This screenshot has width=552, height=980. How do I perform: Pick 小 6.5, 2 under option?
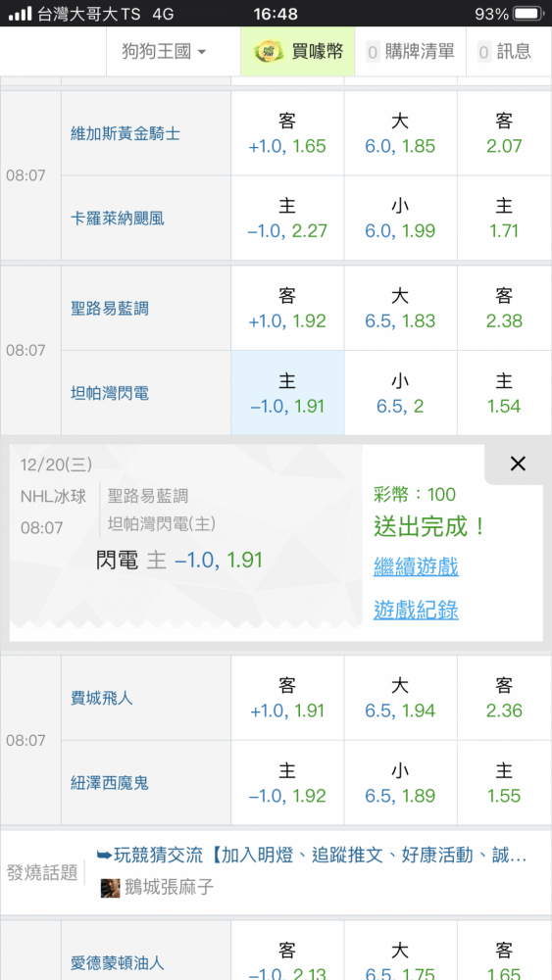(400, 394)
